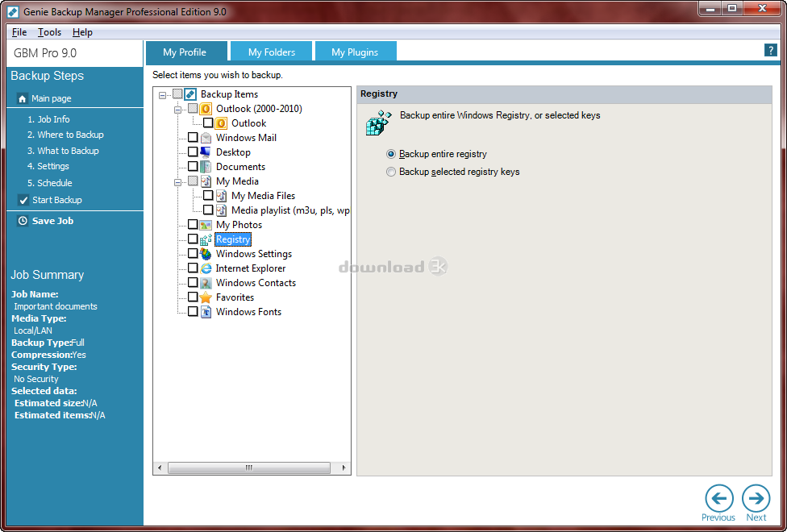Enable the Backup entire registry option
Screen dimensions: 787x532
[390, 154]
